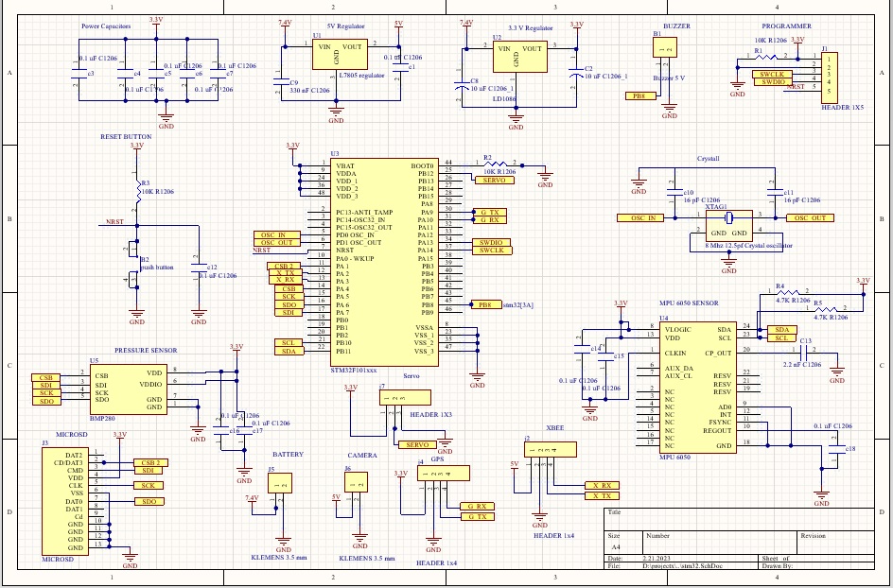The width and height of the screenshot is (893, 588).
Task: Select capacitor C13 at the CP_OUT pin
Action: [805, 351]
